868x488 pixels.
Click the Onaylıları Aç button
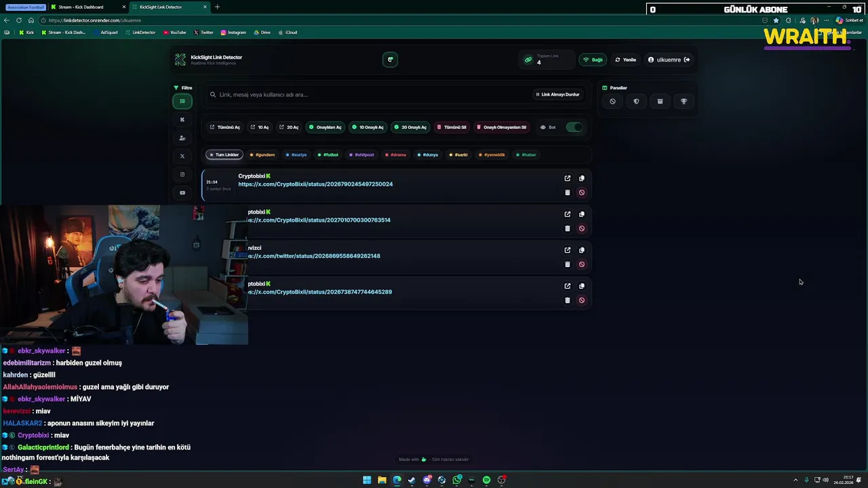pyautogui.click(x=325, y=127)
